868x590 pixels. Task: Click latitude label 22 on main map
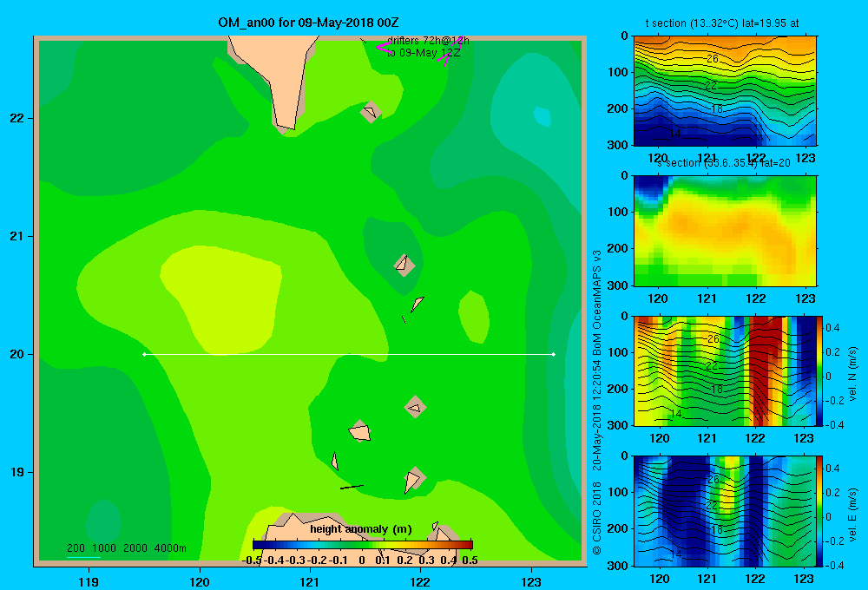tap(16, 118)
